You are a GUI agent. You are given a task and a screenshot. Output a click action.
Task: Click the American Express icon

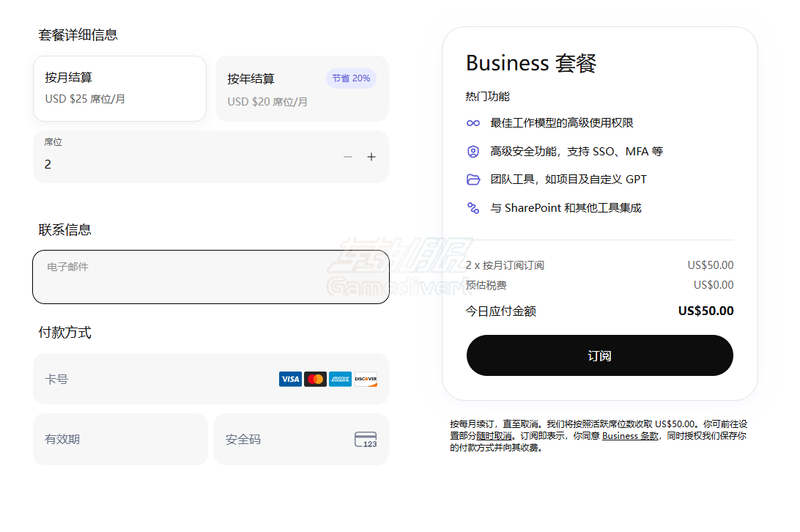pyautogui.click(x=341, y=379)
